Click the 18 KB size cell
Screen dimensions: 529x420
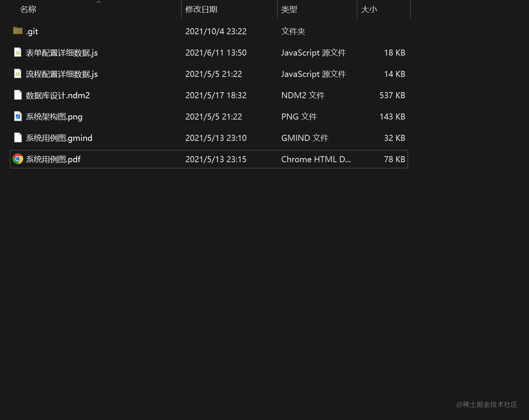(x=395, y=53)
